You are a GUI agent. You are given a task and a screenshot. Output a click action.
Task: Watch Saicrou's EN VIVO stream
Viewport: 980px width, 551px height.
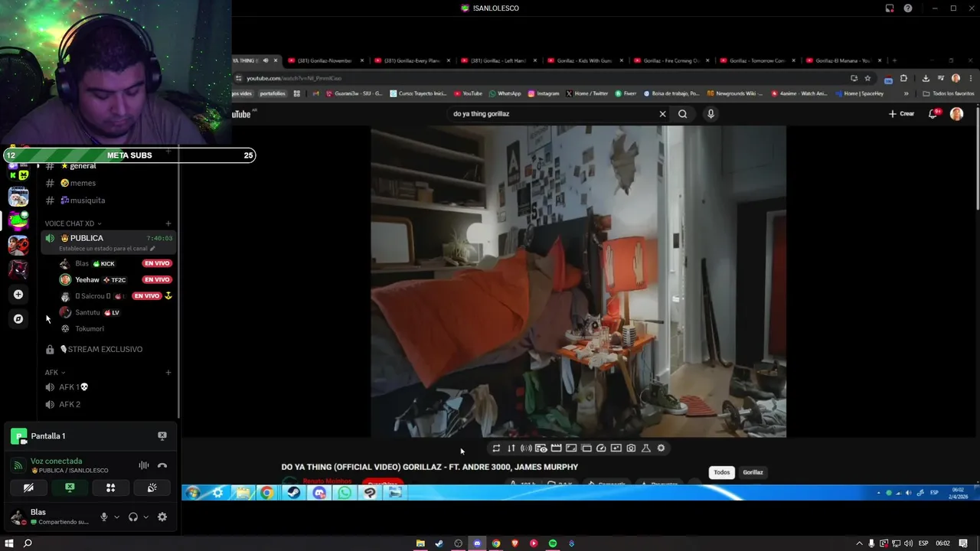(x=147, y=296)
